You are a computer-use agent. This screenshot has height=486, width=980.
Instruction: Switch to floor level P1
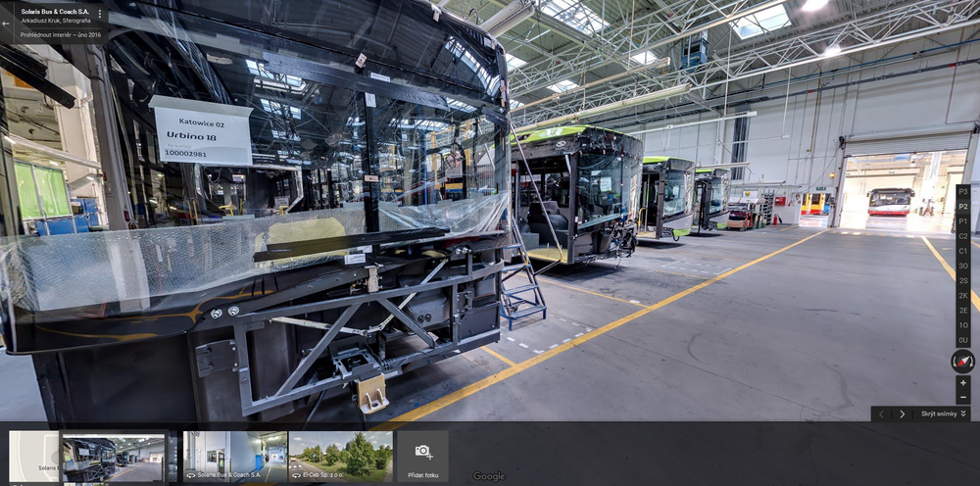pos(963,221)
